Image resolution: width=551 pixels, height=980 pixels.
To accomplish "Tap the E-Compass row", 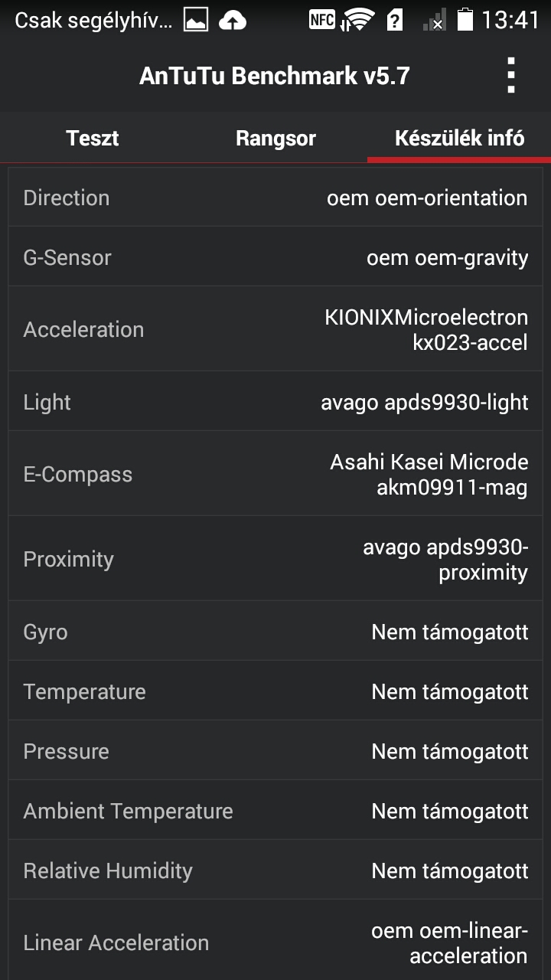I will pos(275,474).
